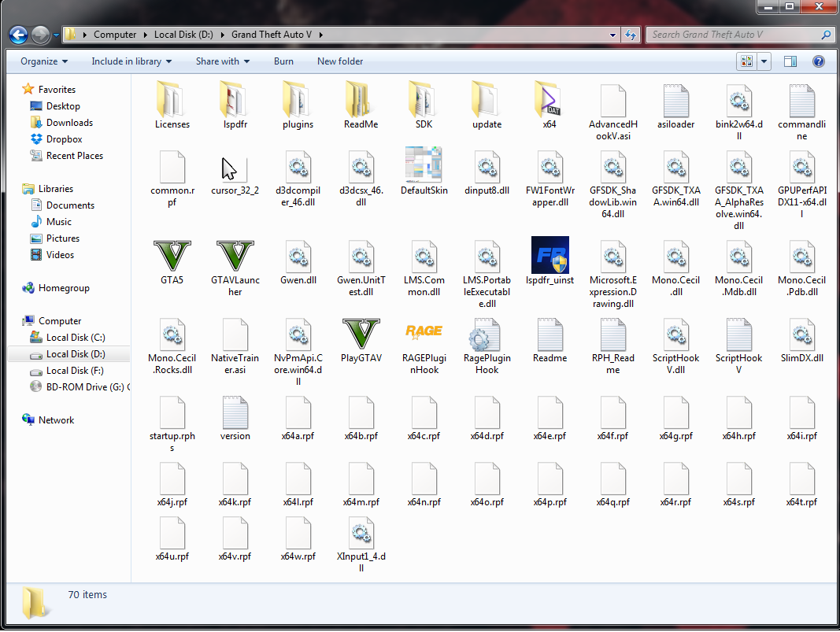Select the RAGEPluginHook orange logo file
This screenshot has height=632, width=840.
(x=424, y=333)
